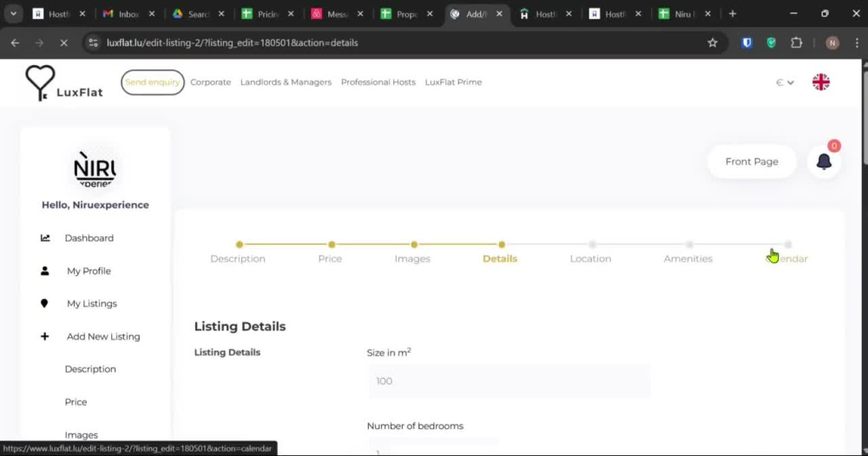This screenshot has width=868, height=456.
Task: Click the My Listings pin icon
Action: [44, 304]
